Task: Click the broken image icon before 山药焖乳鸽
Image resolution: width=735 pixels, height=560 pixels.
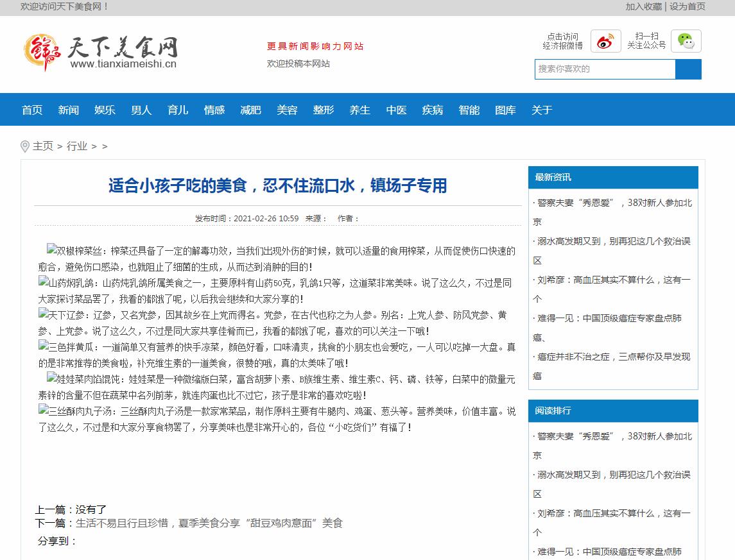Action: tap(43, 282)
